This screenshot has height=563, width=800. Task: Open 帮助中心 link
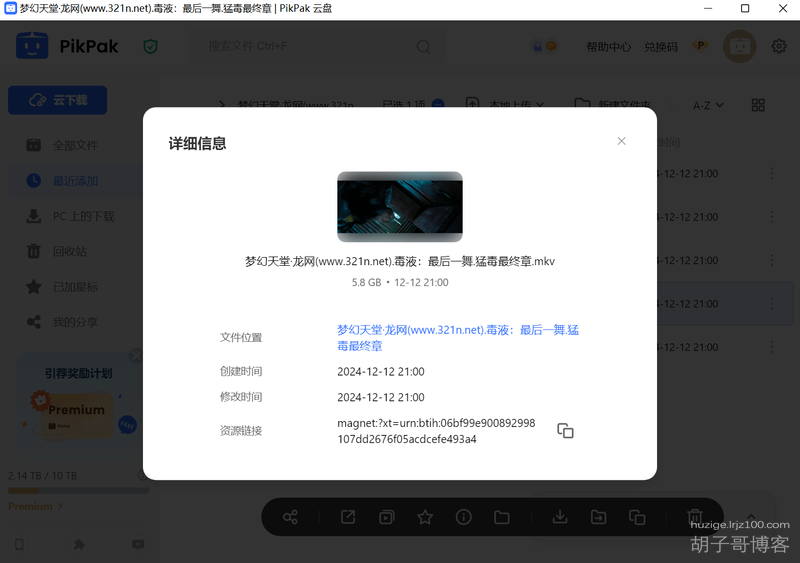(x=608, y=46)
